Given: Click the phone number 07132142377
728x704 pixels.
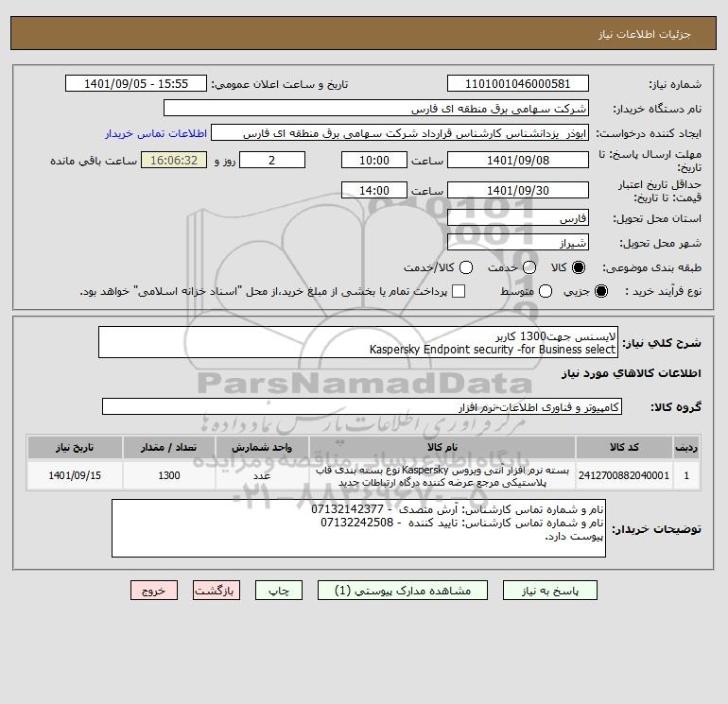Looking at the screenshot, I should coord(347,509).
